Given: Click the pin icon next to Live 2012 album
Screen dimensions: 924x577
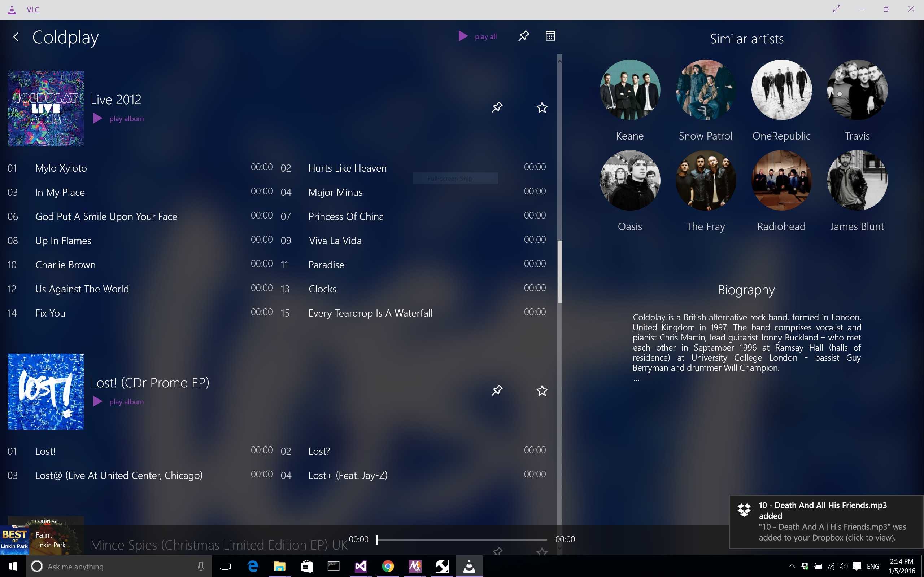Looking at the screenshot, I should [498, 107].
